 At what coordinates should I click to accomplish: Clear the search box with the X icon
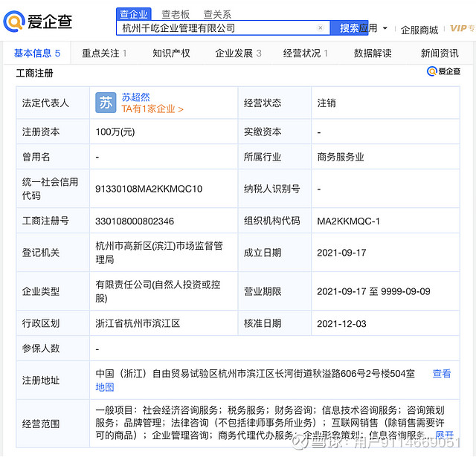pos(320,28)
